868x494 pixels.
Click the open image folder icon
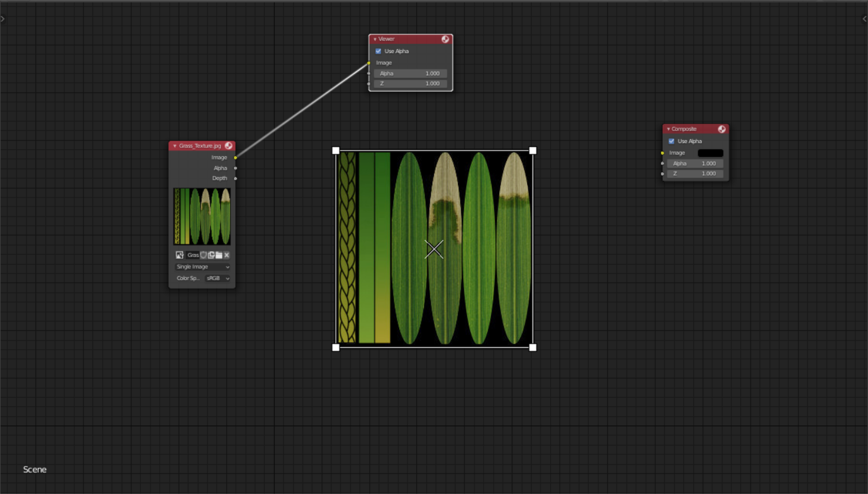[219, 255]
